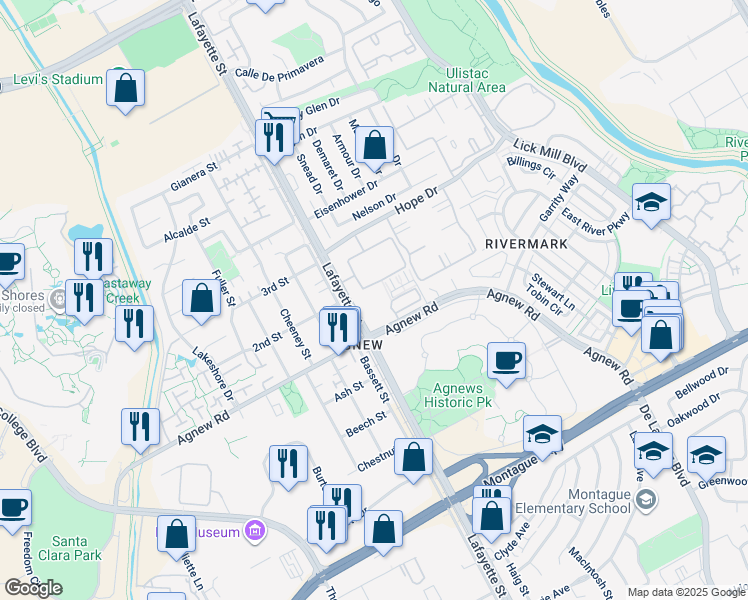
Task: Click the shopping bag marker beside the museum
Action: pyautogui.click(x=177, y=534)
